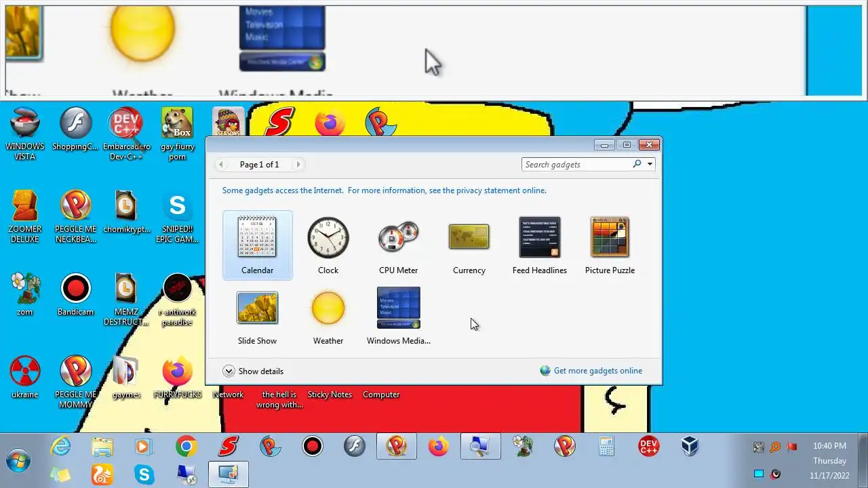This screenshot has width=868, height=488.
Task: Open the zom desktop icon
Action: coord(25,295)
